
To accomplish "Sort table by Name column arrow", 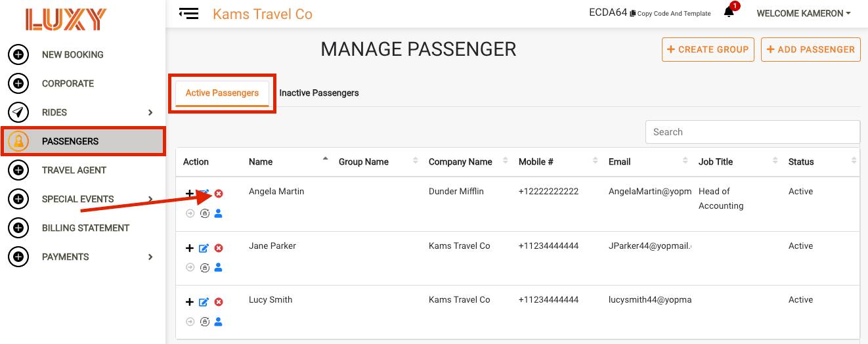I will coord(325,160).
